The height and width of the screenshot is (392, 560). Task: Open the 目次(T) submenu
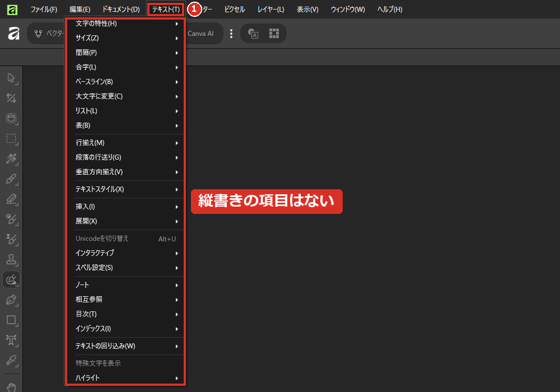(125, 314)
